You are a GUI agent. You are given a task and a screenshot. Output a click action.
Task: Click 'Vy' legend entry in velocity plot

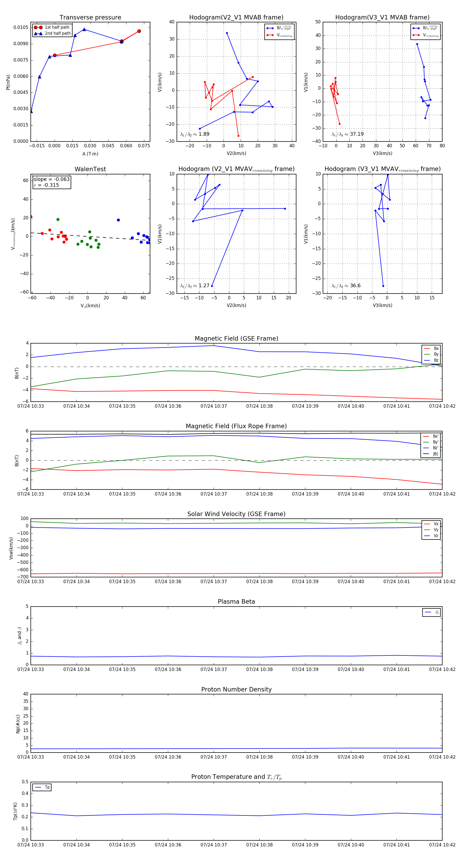click(431, 530)
